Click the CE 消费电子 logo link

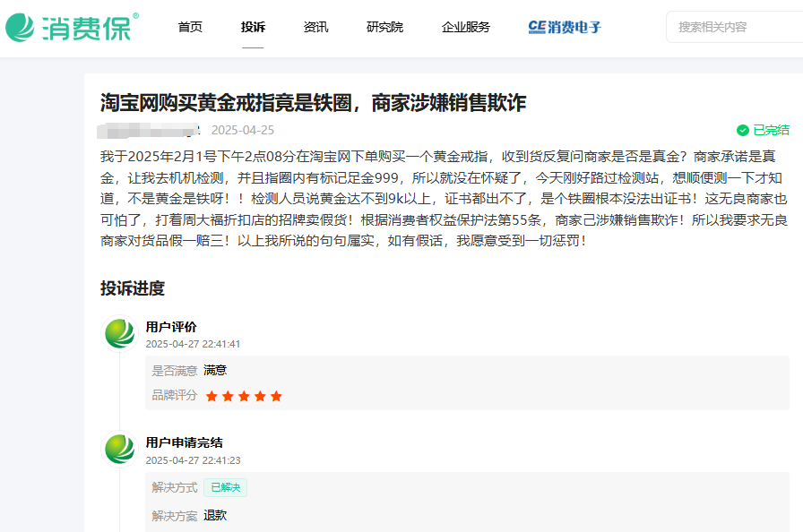[565, 27]
